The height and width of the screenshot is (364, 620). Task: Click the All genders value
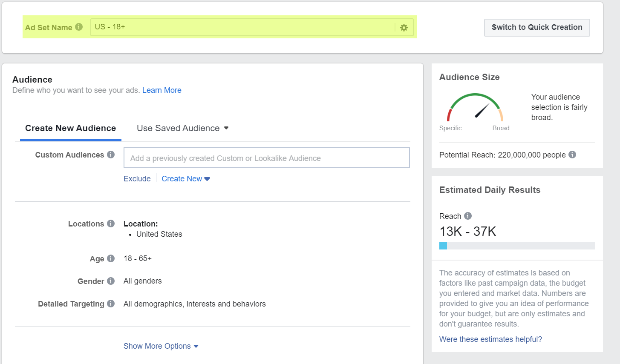tap(143, 281)
